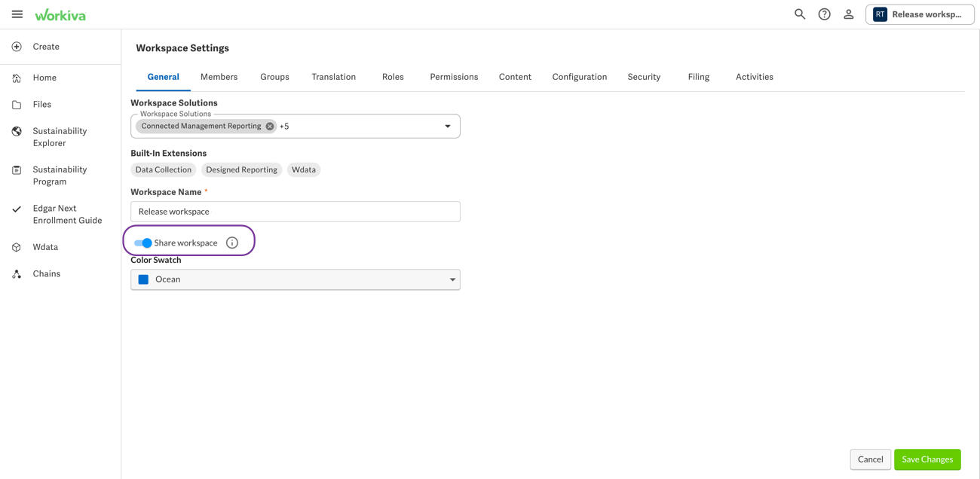Click the Create plus icon
Viewport: 980px width, 479px height.
point(17,47)
